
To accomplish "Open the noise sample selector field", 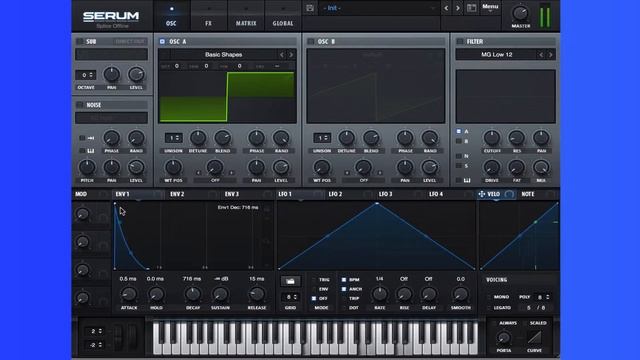I will tap(111, 118).
